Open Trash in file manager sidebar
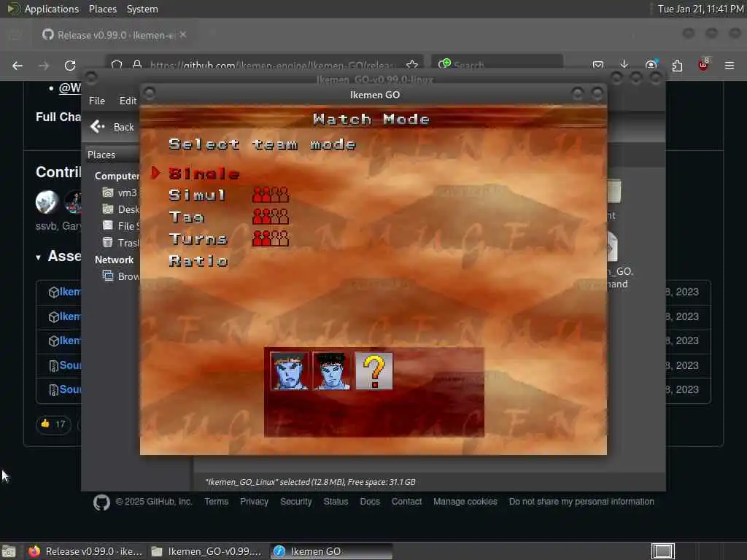The image size is (747, 560). tap(121, 242)
